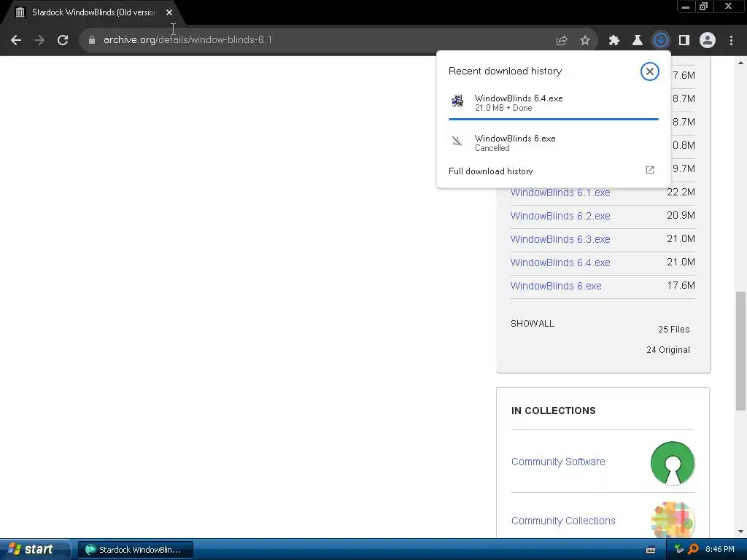Click the WindowBlinds 6.4.exe file icon
Screen dimensions: 747x560
(457, 101)
